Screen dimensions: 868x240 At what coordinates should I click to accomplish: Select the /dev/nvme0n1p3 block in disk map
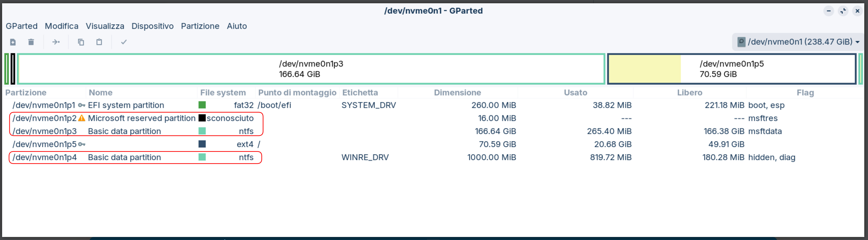tap(311, 69)
